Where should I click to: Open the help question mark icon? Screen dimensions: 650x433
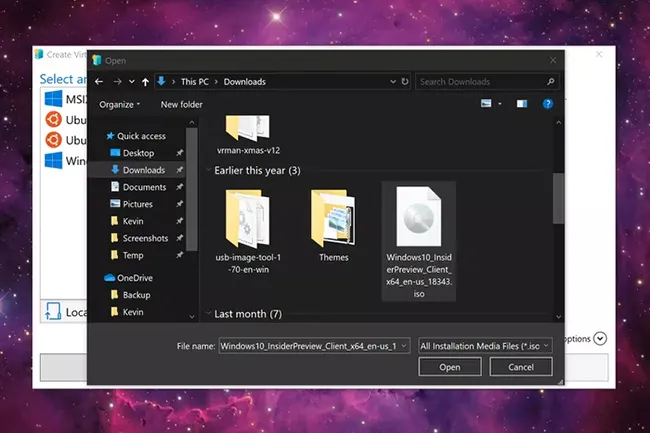coord(547,104)
